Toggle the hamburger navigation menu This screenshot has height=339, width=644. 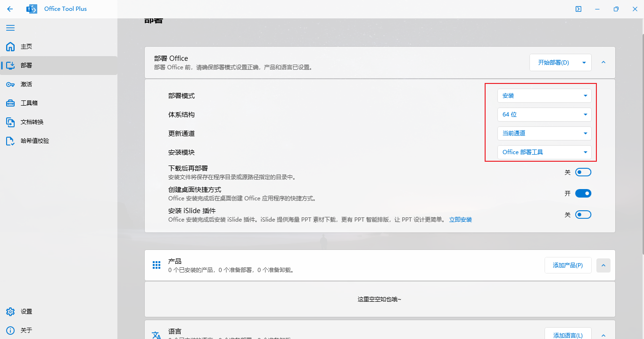coord(10,28)
